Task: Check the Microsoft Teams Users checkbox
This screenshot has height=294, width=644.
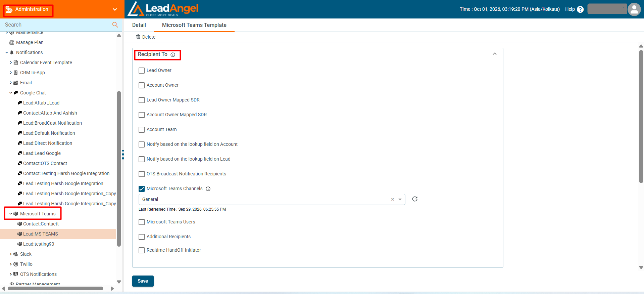Action: click(142, 222)
